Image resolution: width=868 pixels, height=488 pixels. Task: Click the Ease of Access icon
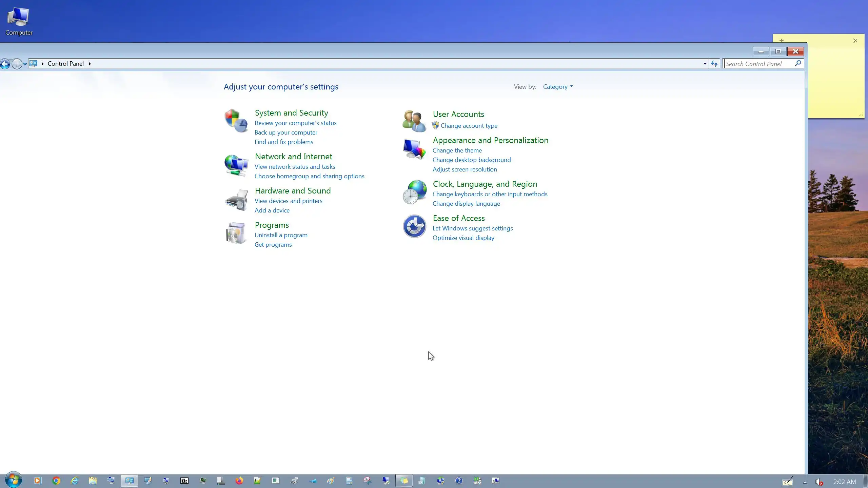(x=414, y=226)
